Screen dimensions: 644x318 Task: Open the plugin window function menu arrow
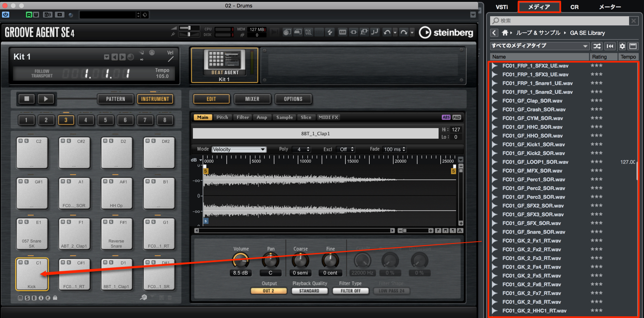473,15
